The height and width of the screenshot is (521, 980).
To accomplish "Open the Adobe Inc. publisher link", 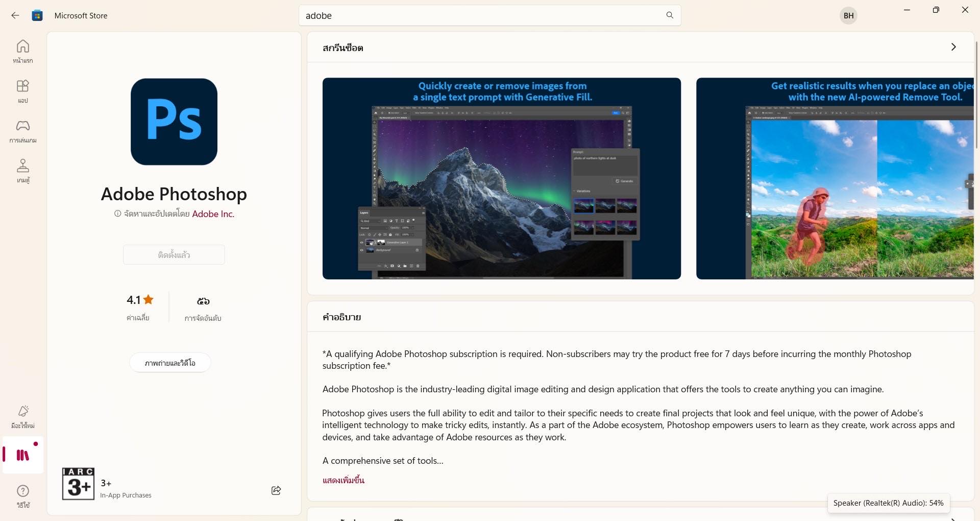I will (x=213, y=214).
